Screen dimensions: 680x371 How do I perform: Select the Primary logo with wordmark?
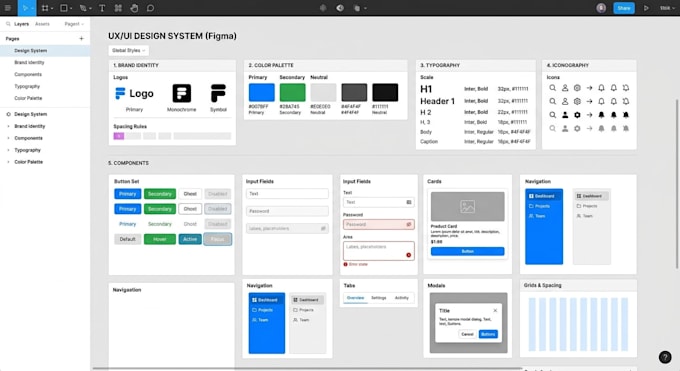coord(134,93)
